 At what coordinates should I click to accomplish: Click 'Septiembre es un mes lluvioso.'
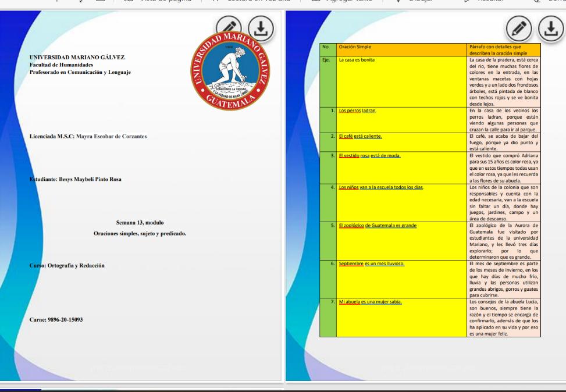(372, 264)
